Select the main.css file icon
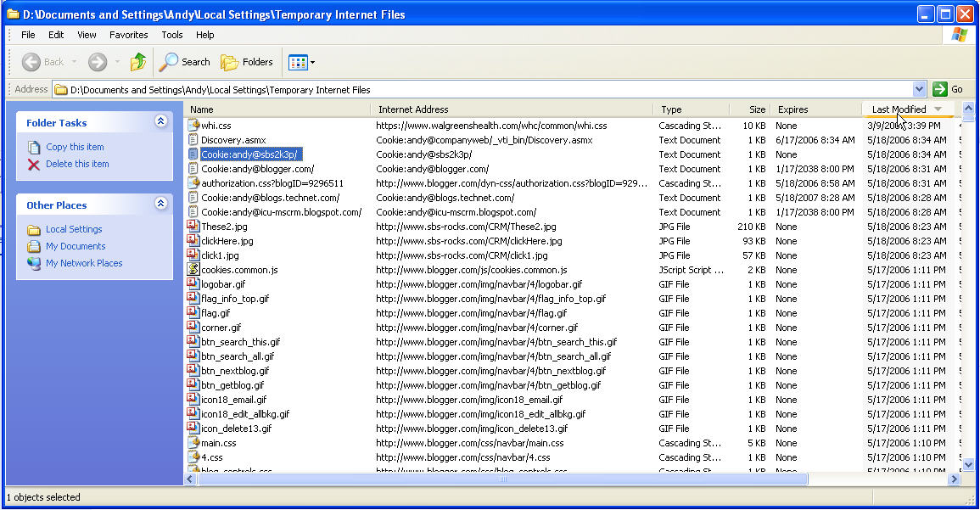980x510 pixels. click(193, 442)
